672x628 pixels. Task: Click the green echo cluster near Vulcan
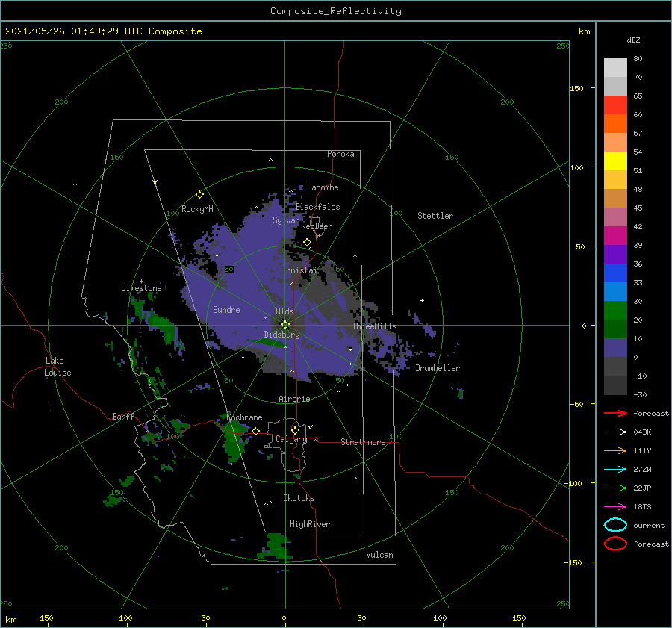pyautogui.click(x=275, y=547)
